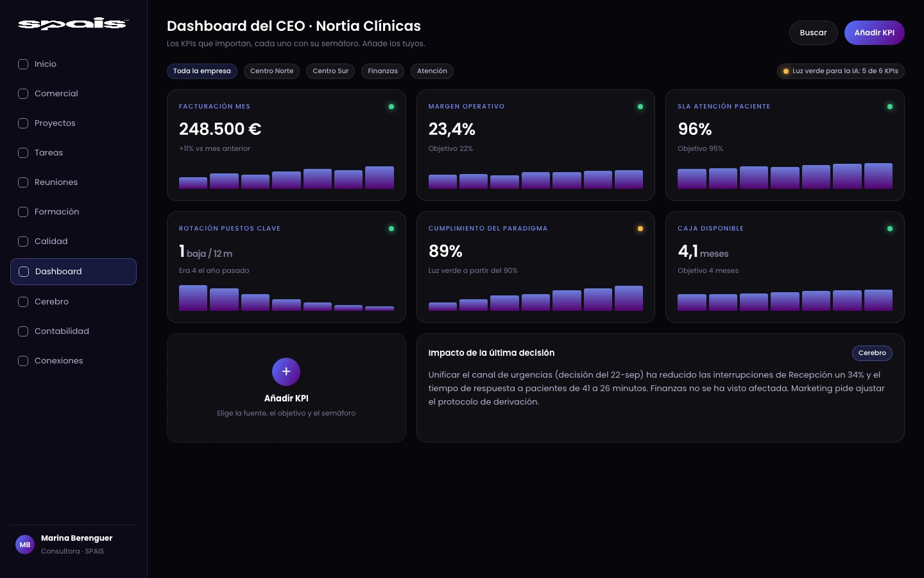Screen dimensions: 924x578
Task: Click the Tareas sidebar icon
Action: coord(23,153)
